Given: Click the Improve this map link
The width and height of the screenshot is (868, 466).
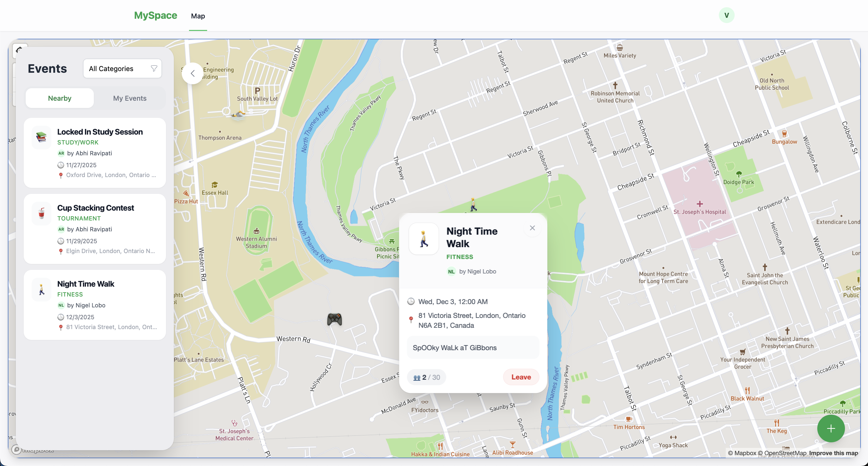Looking at the screenshot, I should click(833, 453).
